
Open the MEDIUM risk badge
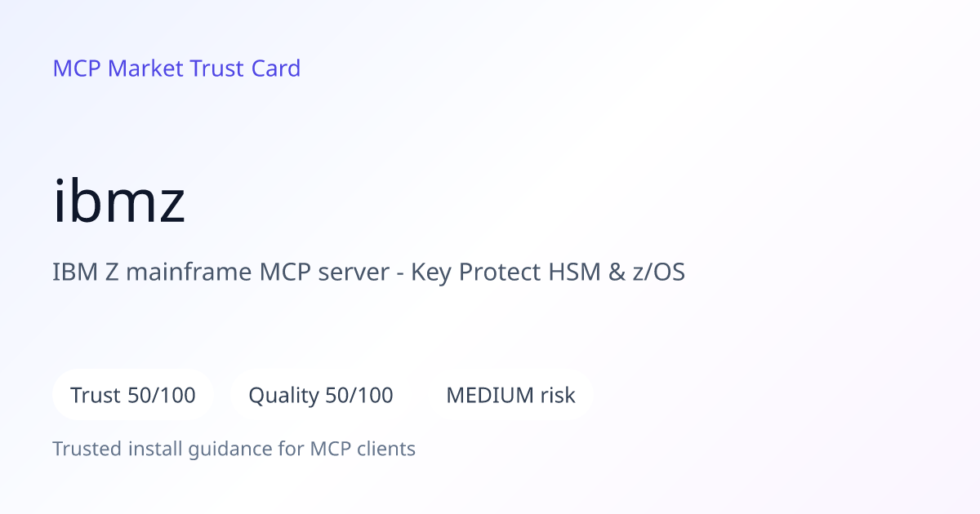point(510,395)
